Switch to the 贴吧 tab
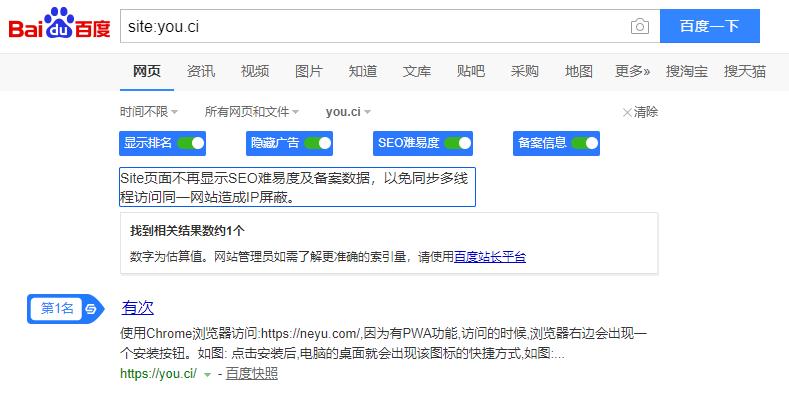Screen dimensions: 789x400 tap(470, 71)
